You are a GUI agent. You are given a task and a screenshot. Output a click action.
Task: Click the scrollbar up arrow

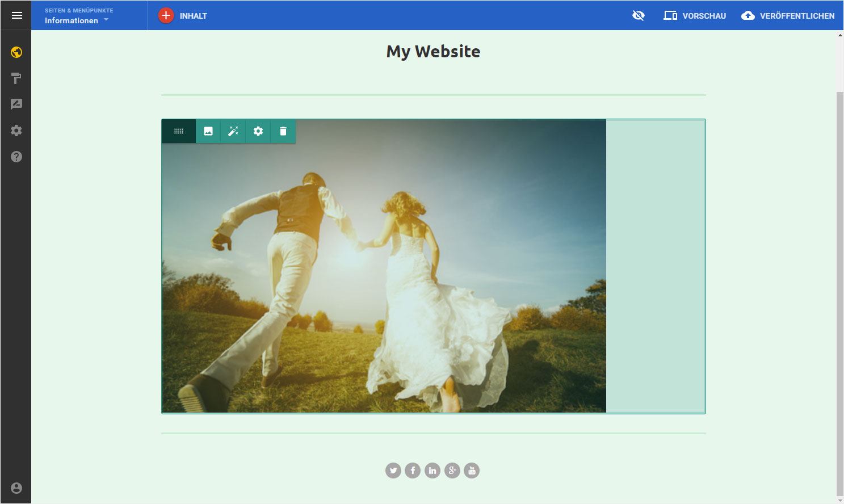coord(840,35)
